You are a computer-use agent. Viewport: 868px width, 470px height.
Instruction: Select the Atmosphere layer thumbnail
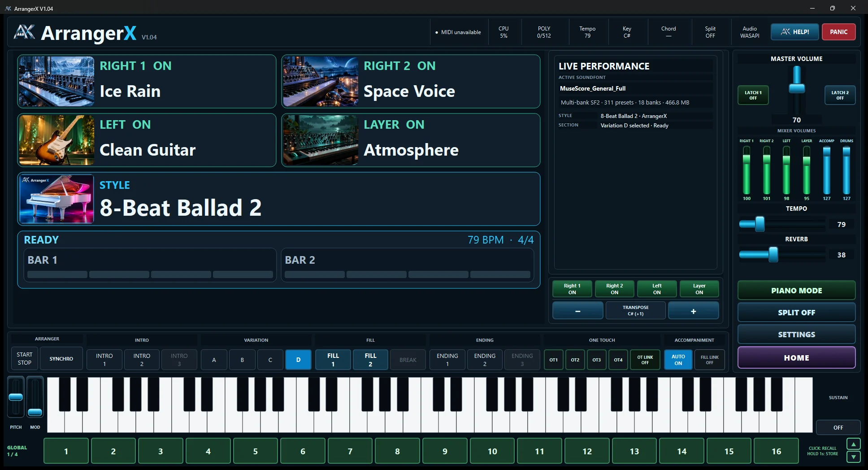click(321, 140)
